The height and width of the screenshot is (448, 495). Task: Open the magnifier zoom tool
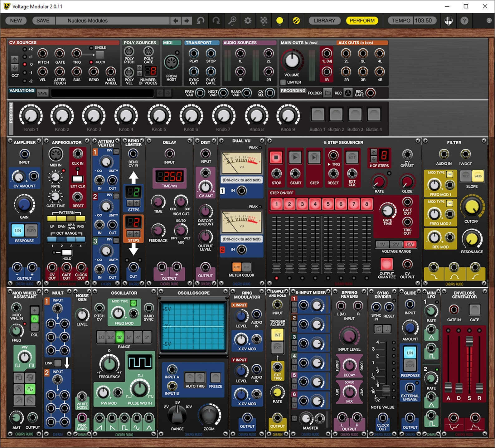232,21
